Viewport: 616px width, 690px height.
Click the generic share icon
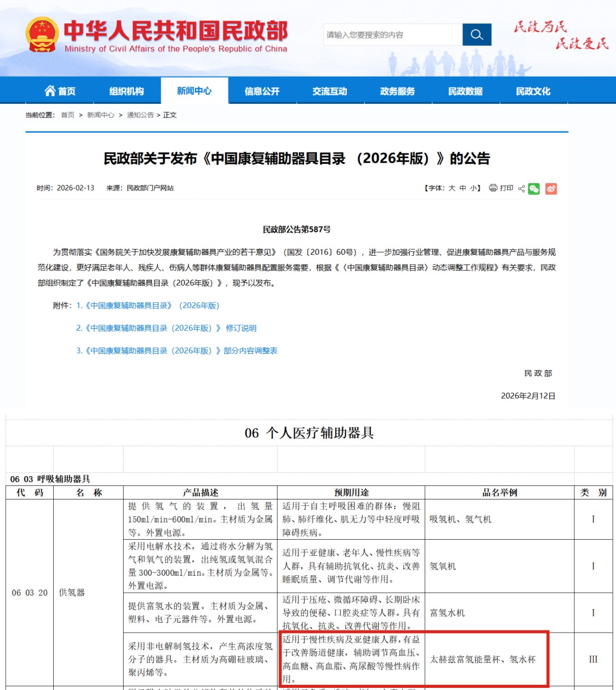click(x=521, y=188)
